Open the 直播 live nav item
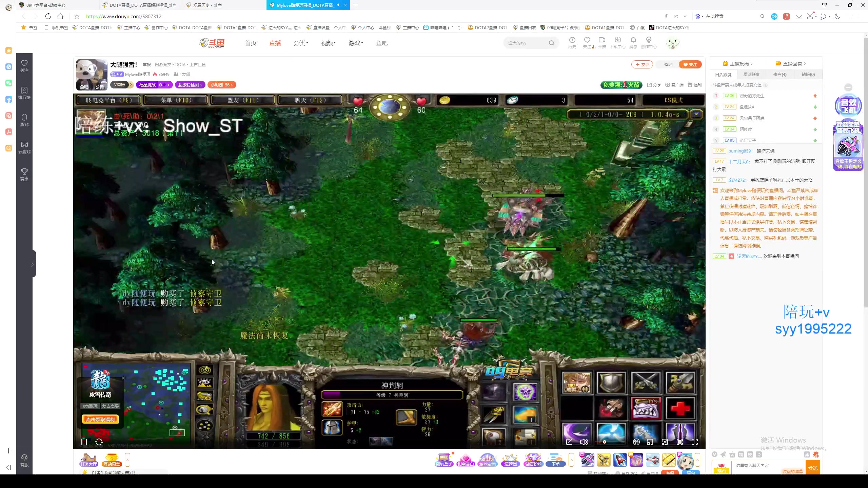The image size is (868, 488). pyautogui.click(x=275, y=43)
